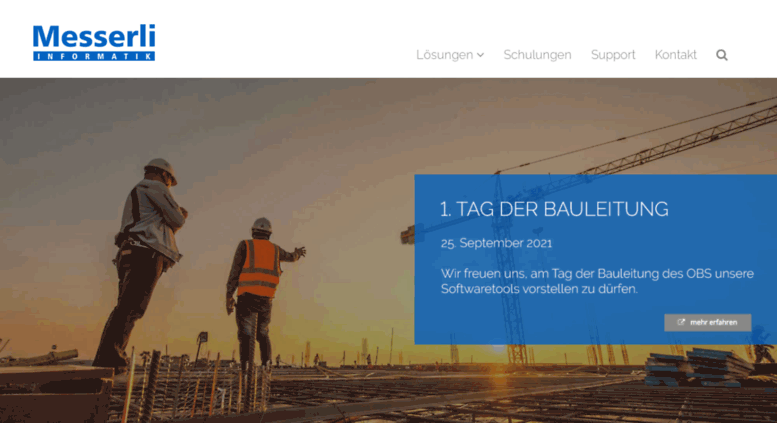Click the '25. September 2021' date text
Viewport: 777px width, 423px height.
(496, 243)
